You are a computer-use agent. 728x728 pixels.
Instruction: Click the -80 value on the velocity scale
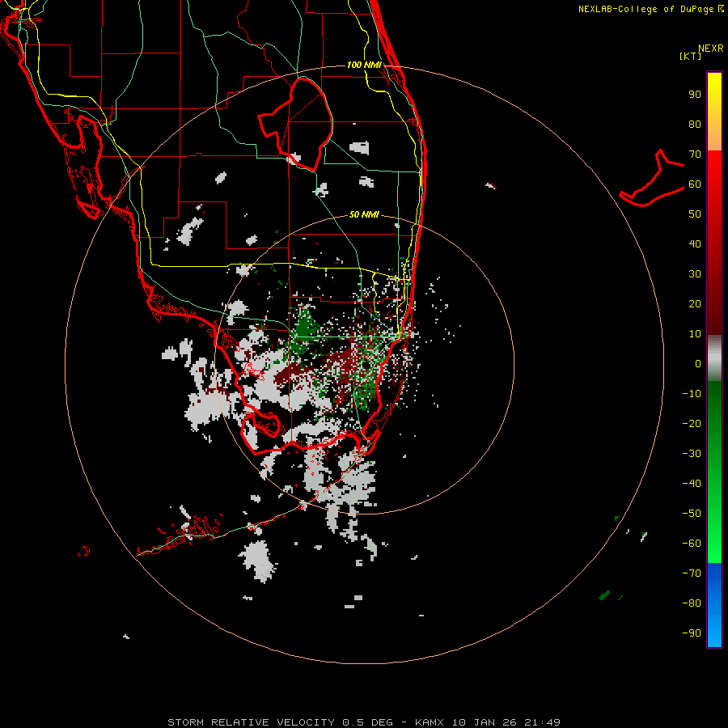click(692, 603)
